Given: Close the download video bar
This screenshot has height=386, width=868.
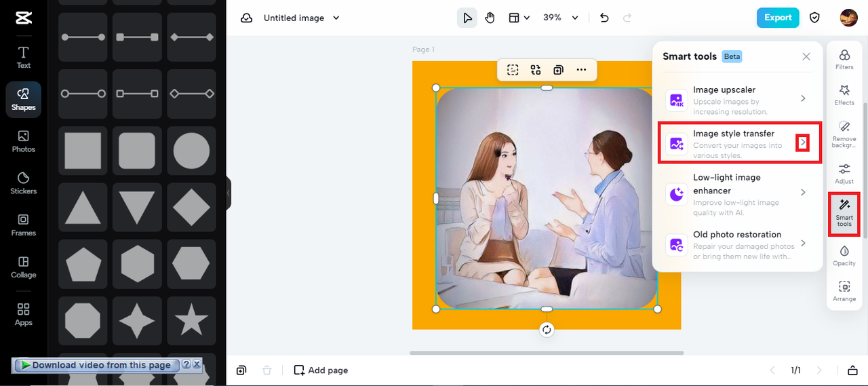Looking at the screenshot, I should click(197, 364).
